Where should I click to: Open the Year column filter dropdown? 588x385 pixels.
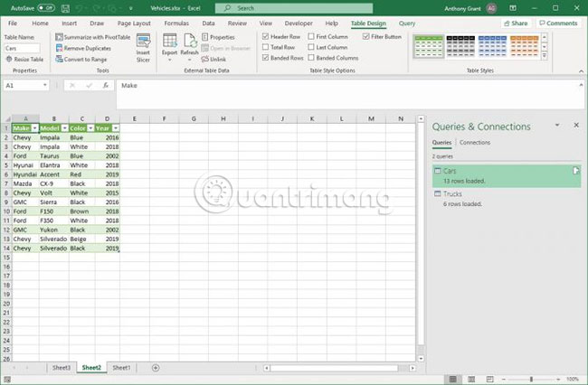116,128
